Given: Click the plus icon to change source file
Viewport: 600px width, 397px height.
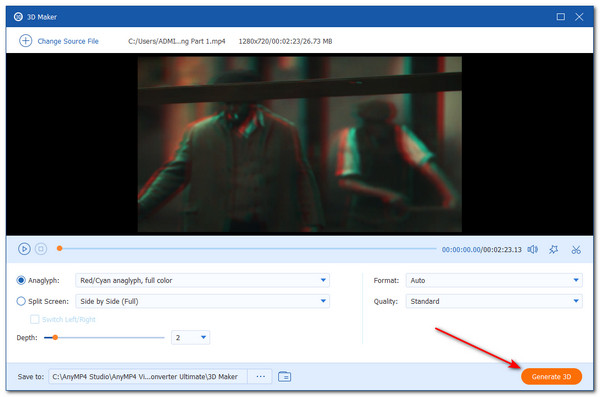Looking at the screenshot, I should 25,41.
